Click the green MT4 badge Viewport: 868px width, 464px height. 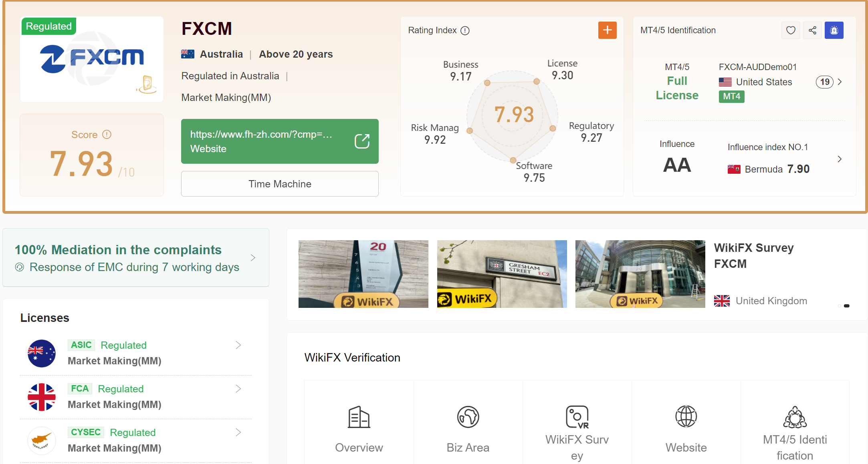coord(731,96)
